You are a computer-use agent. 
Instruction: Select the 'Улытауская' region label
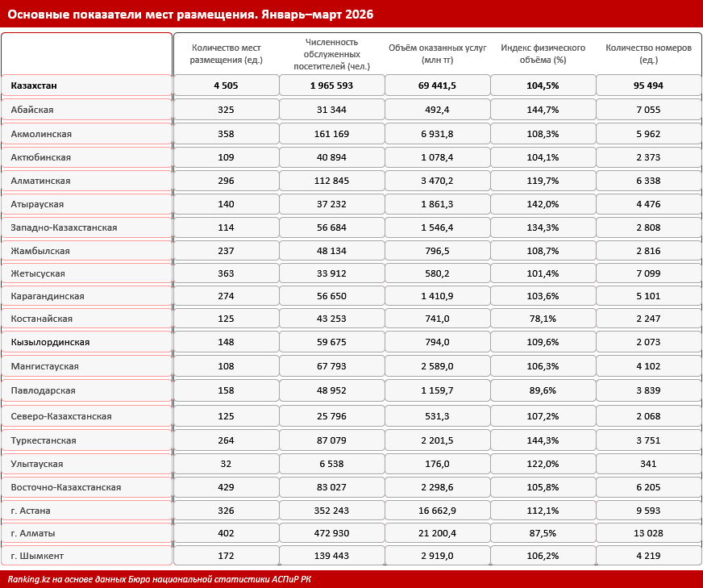37,465
